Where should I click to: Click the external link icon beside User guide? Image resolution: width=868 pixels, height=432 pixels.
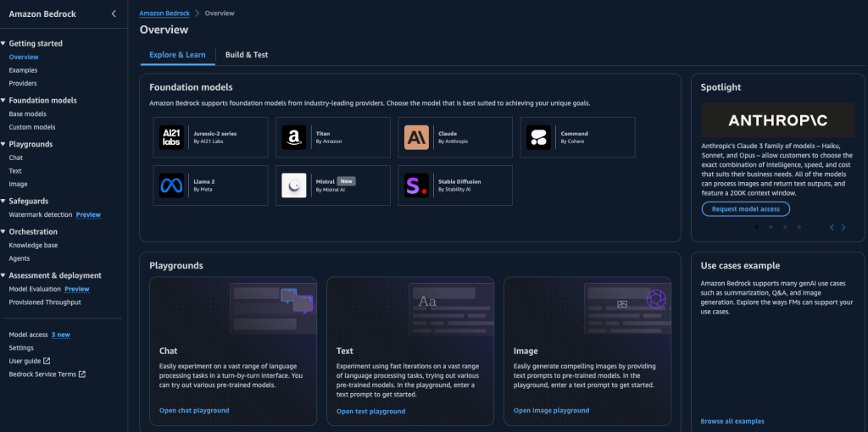pos(47,361)
